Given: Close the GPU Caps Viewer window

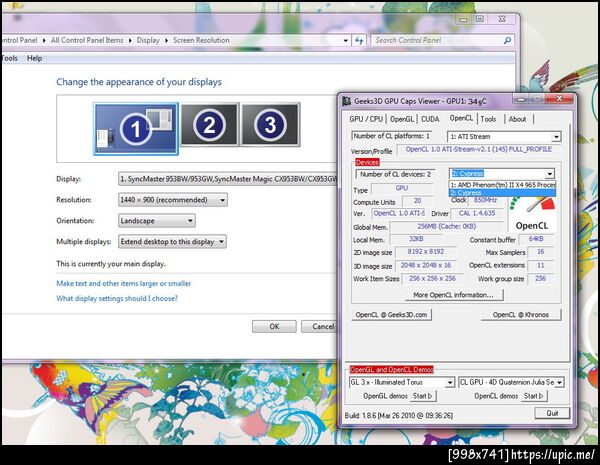Looking at the screenshot, I should [x=559, y=99].
